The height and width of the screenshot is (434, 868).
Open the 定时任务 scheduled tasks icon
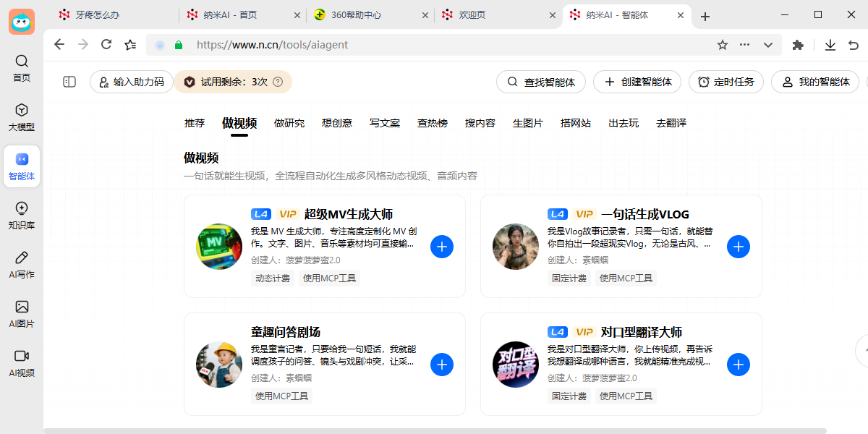coord(726,82)
